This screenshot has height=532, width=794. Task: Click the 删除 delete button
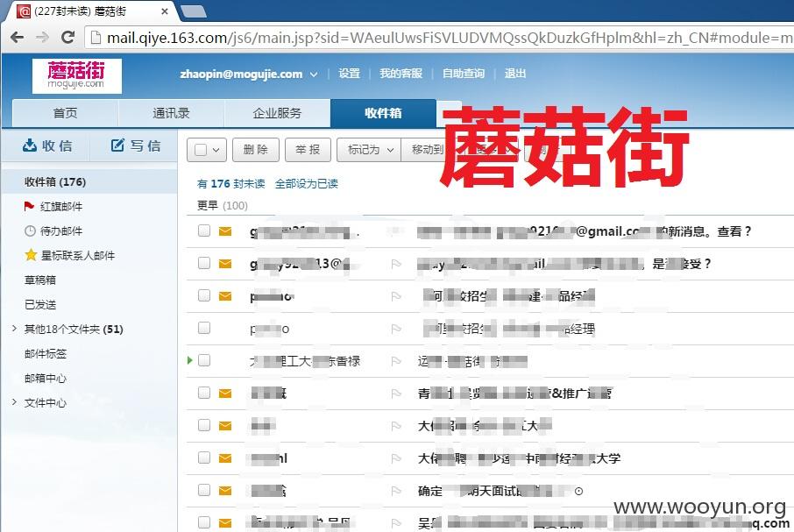coord(256,150)
